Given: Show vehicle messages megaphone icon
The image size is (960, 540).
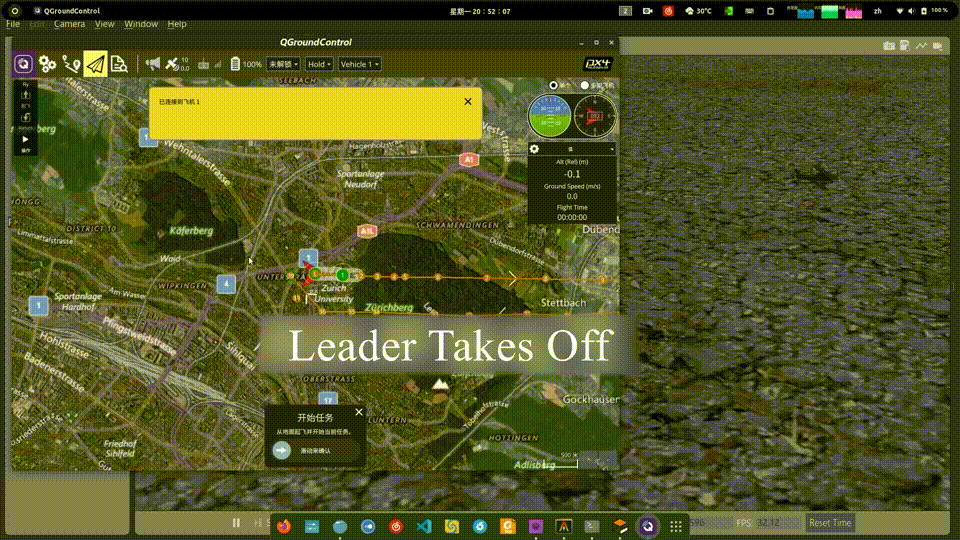Looking at the screenshot, I should pos(152,63).
